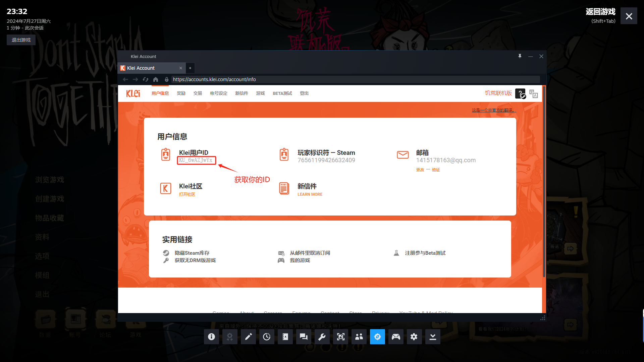
Task: Open the LEARN MORE link under 新信件
Action: (310, 194)
